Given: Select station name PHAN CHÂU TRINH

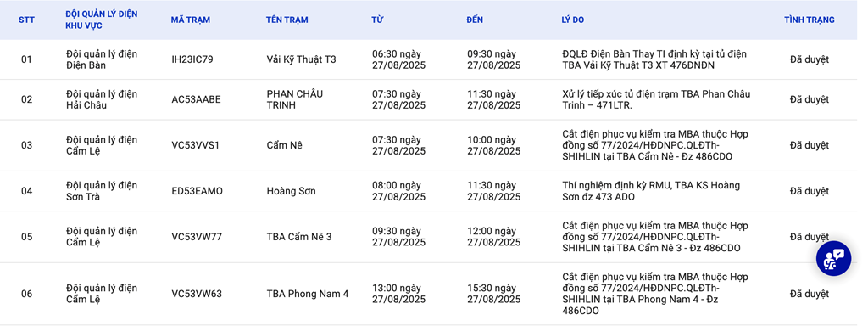Looking at the screenshot, I should pos(294,100).
